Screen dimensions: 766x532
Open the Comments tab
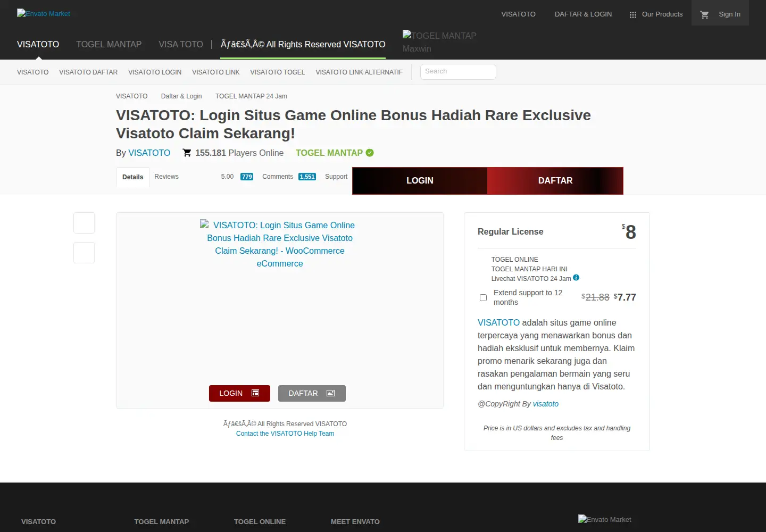278,177
